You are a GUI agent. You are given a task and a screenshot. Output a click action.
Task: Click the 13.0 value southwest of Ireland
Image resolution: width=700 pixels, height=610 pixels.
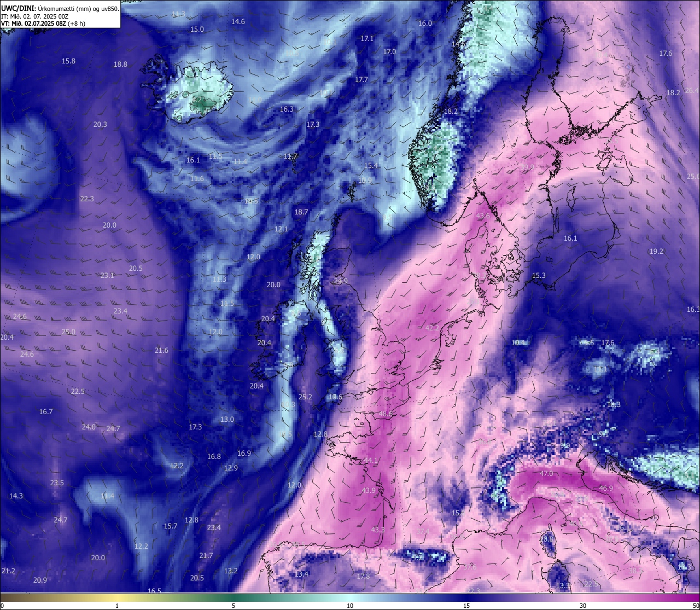click(x=227, y=420)
